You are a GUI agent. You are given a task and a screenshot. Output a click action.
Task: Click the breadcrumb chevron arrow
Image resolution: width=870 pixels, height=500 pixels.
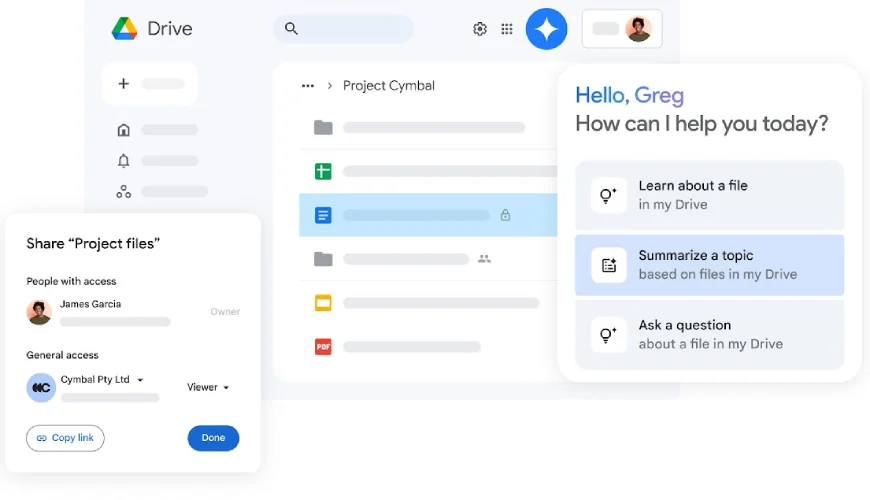330,85
